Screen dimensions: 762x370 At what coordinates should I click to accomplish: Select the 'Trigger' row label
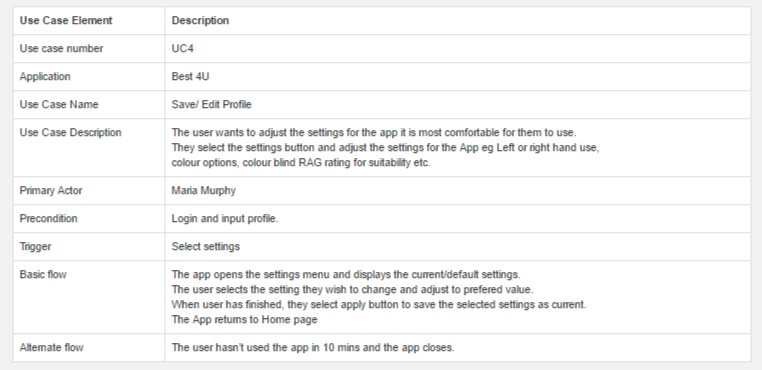[35, 247]
